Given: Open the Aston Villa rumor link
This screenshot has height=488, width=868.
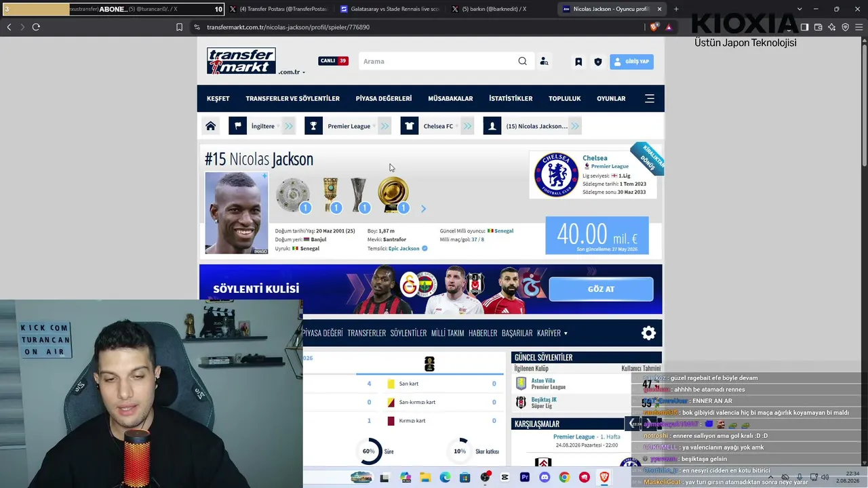Looking at the screenshot, I should click(x=543, y=381).
